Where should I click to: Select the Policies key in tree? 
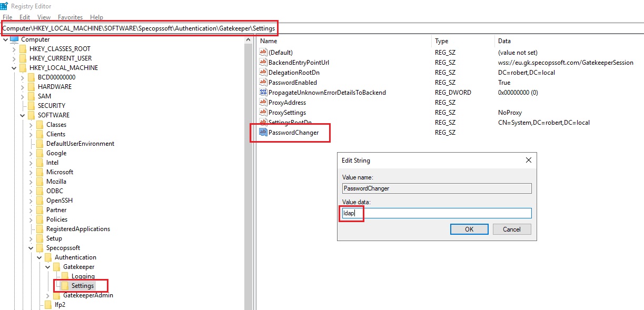(57, 219)
